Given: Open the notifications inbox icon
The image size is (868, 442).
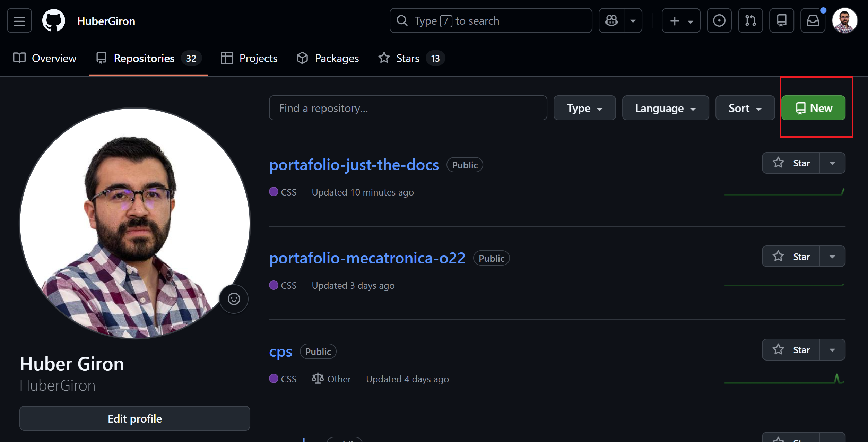Looking at the screenshot, I should pyautogui.click(x=813, y=20).
